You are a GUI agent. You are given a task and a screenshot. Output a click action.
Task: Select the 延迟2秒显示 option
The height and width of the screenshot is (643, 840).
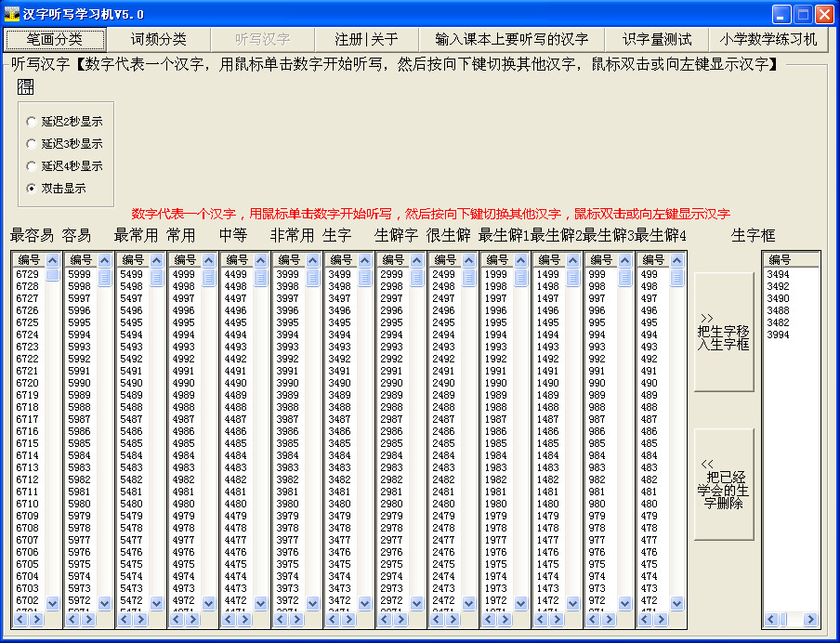pos(33,121)
